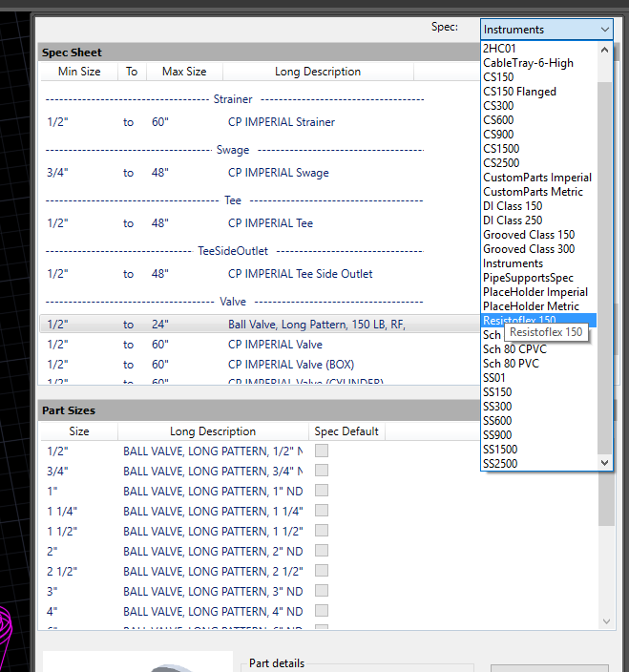Sort spec sheet by Min Size column

click(x=79, y=72)
